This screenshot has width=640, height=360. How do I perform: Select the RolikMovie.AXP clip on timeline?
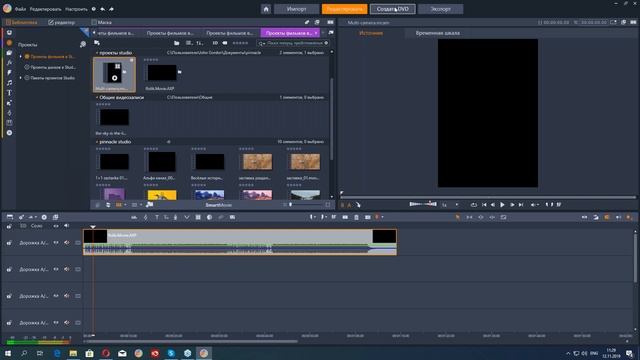240,242
